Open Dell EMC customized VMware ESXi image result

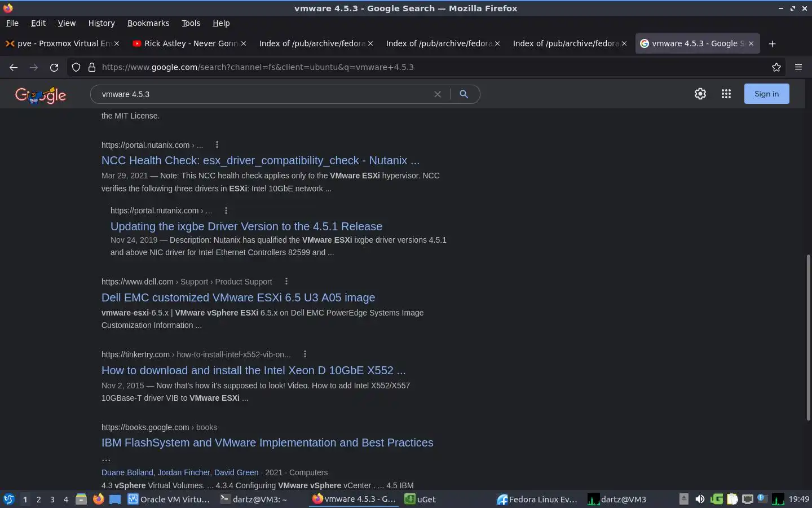coord(238,297)
